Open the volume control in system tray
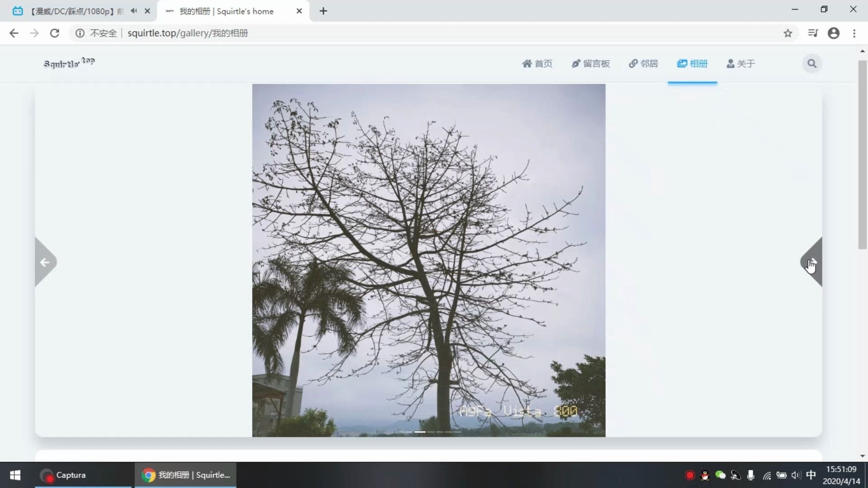This screenshot has height=488, width=868. [x=796, y=475]
